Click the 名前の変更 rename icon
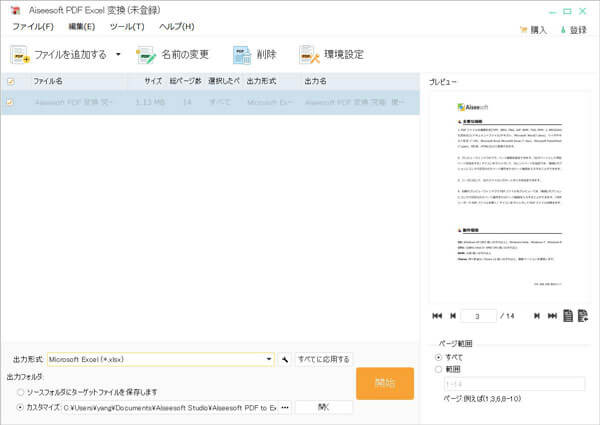This screenshot has width=600, height=425. 147,54
